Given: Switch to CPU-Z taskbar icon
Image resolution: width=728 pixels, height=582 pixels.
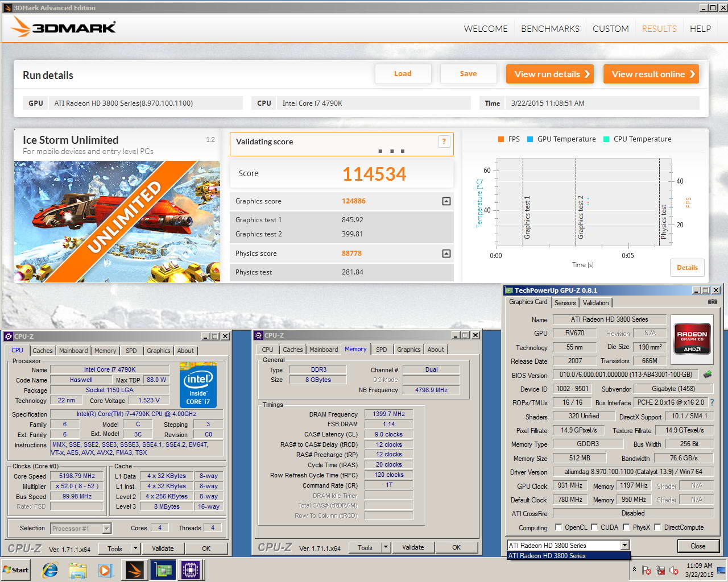Looking at the screenshot, I should tap(191, 570).
